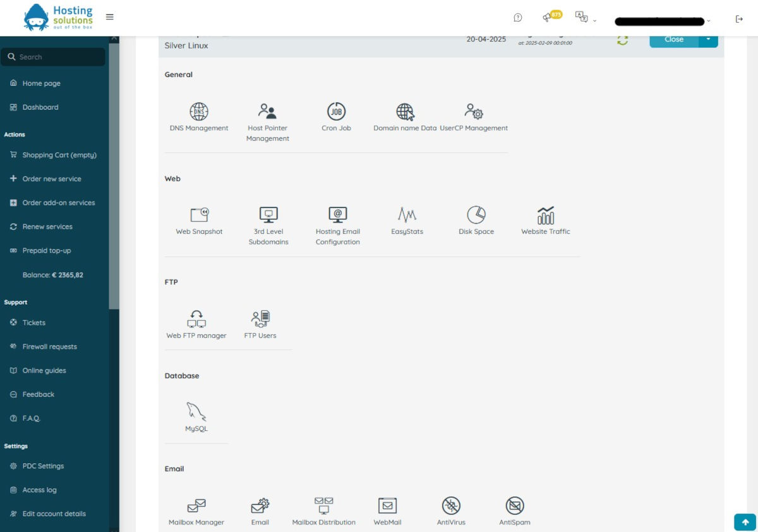The image size is (758, 532).
Task: Open AntiSpam settings
Action: point(514,506)
